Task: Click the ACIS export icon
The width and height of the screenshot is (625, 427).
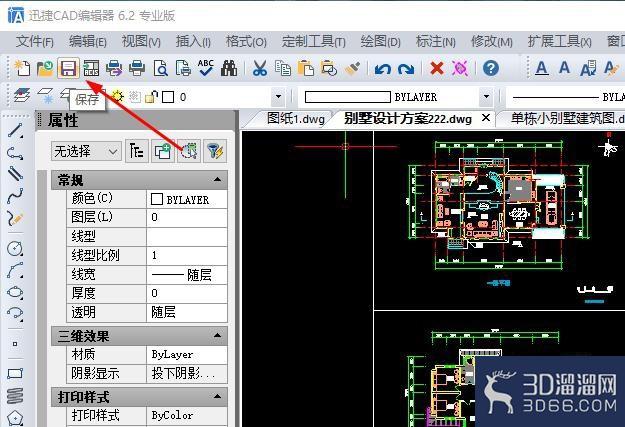Action: tap(91, 68)
